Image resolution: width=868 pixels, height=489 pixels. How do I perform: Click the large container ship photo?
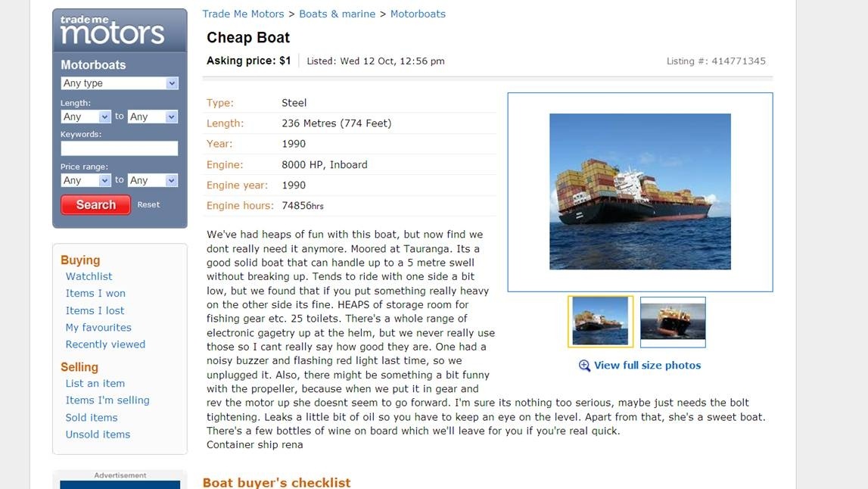click(x=640, y=192)
